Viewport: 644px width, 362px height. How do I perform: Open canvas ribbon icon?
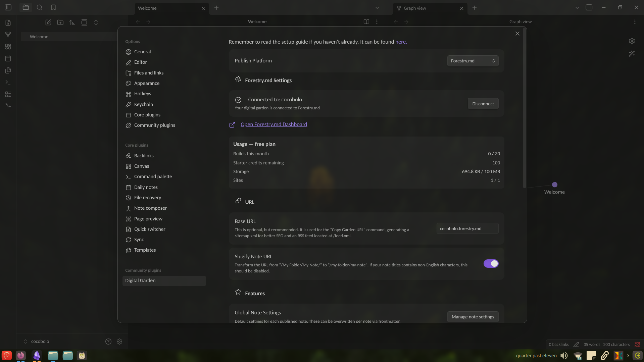pyautogui.click(x=8, y=47)
